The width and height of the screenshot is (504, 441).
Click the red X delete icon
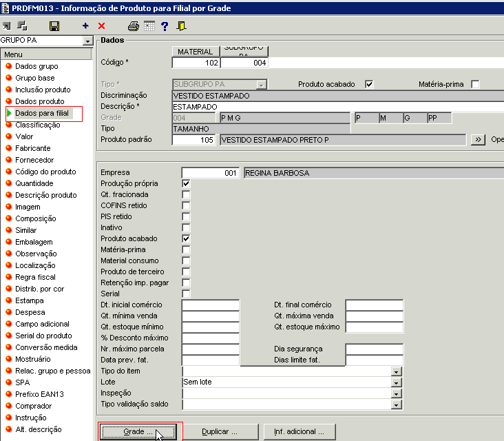click(102, 26)
